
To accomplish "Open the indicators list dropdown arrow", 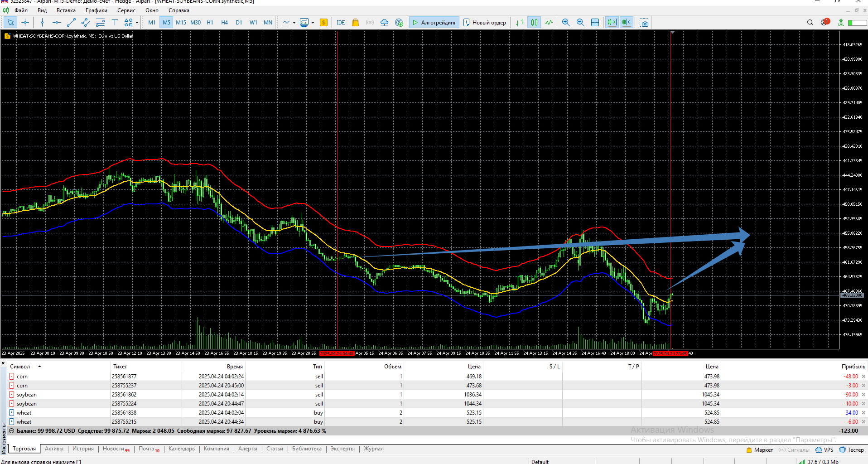I will tap(294, 22).
